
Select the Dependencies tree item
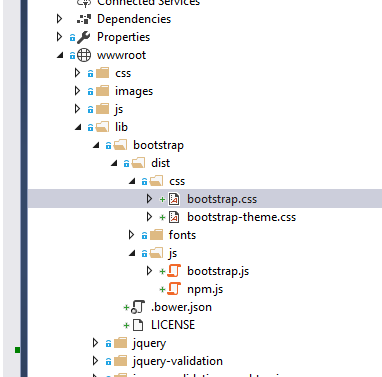tap(134, 19)
